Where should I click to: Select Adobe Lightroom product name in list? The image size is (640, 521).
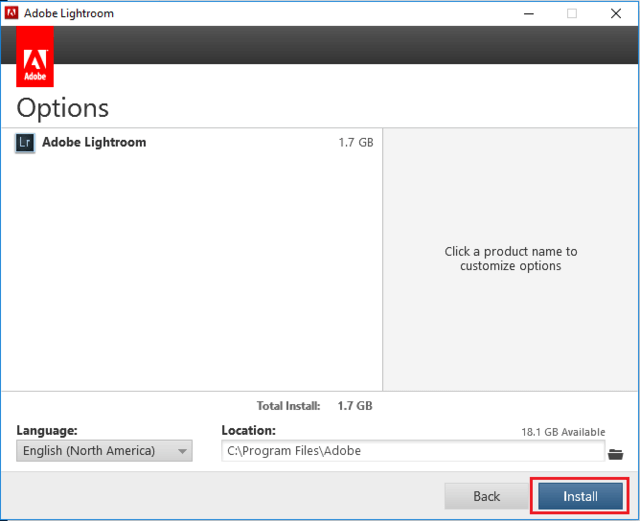94,143
